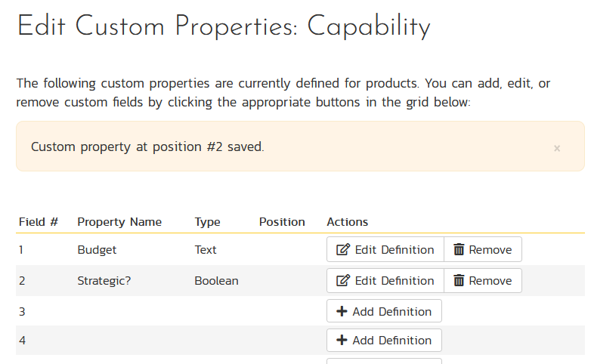The height and width of the screenshot is (364, 591).
Task: Click the Actions column header
Action: click(x=347, y=222)
